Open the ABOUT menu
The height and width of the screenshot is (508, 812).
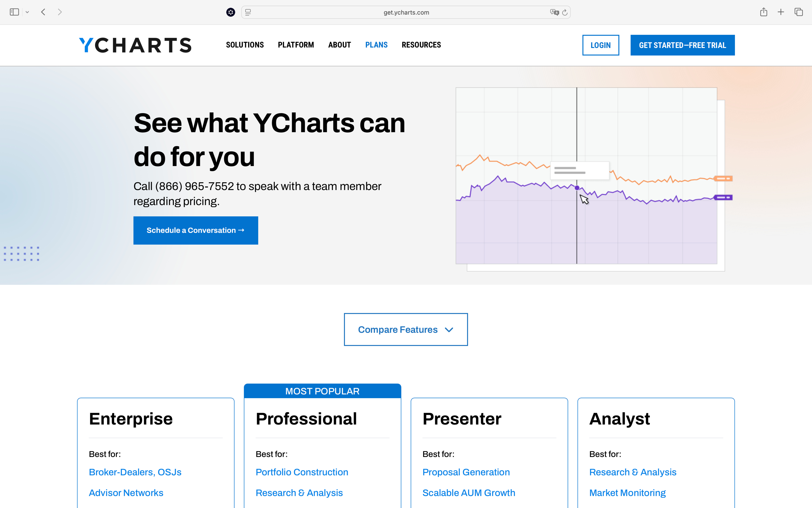340,45
